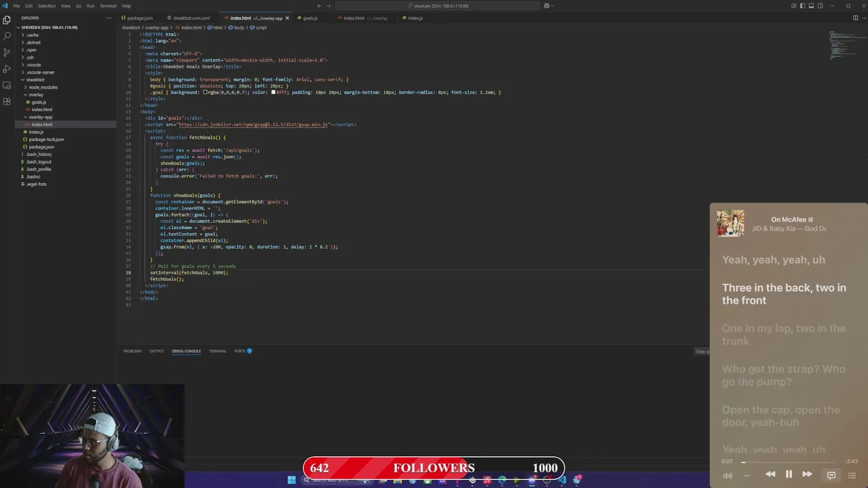Viewport: 868px width, 488px height.
Task: Open the Explorer view in activity bar
Action: click(7, 20)
